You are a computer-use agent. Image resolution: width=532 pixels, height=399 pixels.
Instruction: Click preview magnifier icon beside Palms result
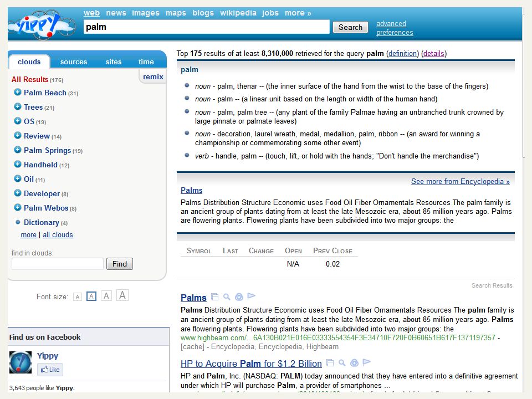tap(227, 297)
